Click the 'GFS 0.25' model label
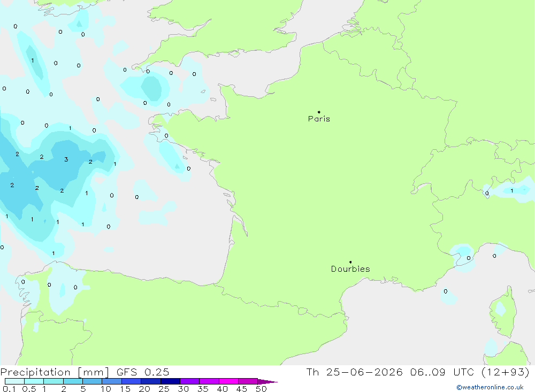This screenshot has height=392, width=535. (143, 372)
